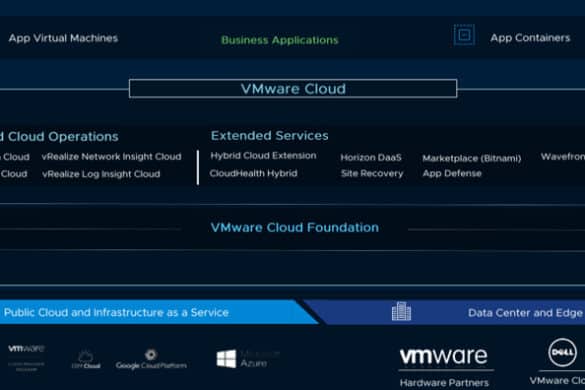Click Marketplace (Bitnami)
The image size is (585, 390).
tap(472, 158)
